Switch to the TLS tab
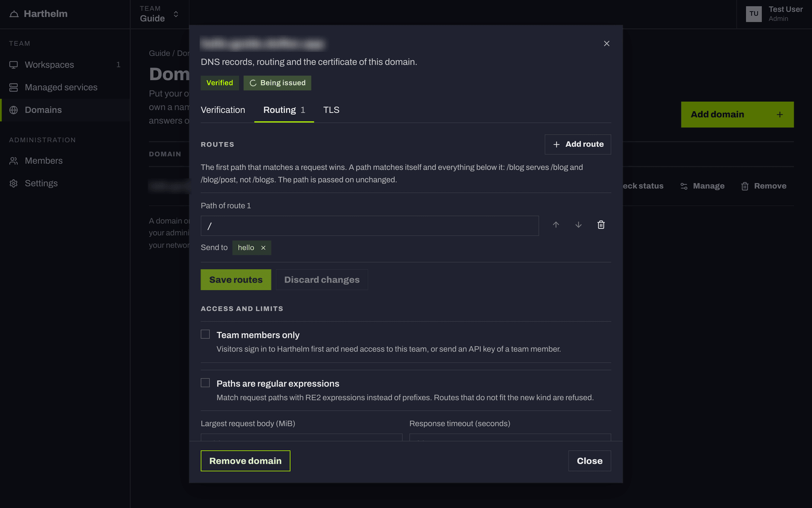This screenshot has height=508, width=812. (x=331, y=110)
